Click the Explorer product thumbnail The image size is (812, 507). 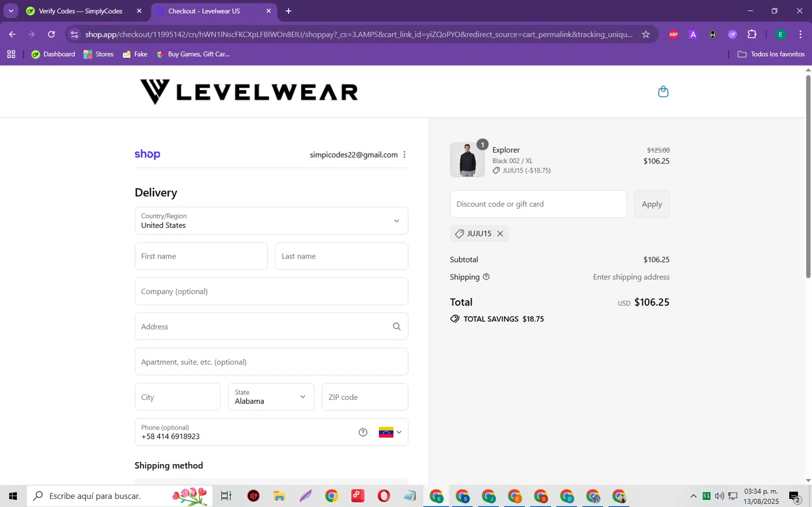point(467,160)
